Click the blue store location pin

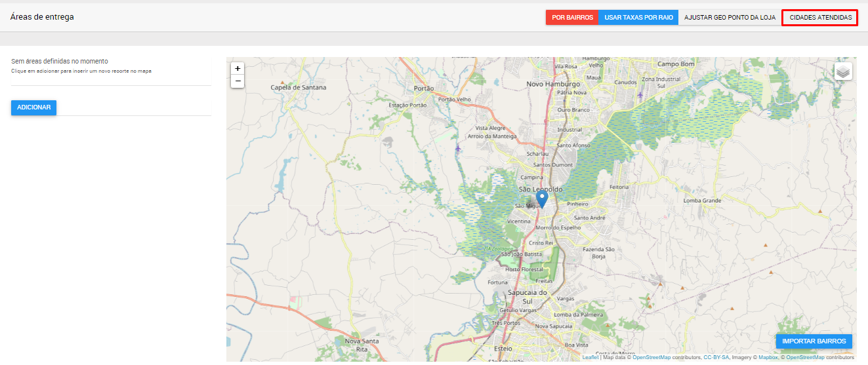pyautogui.click(x=542, y=199)
